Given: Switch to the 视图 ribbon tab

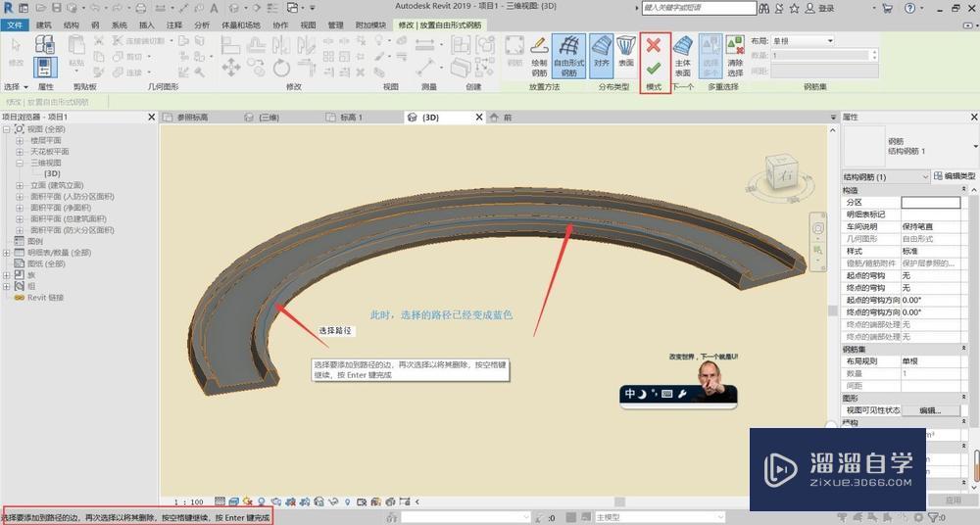Looking at the screenshot, I should 308,25.
